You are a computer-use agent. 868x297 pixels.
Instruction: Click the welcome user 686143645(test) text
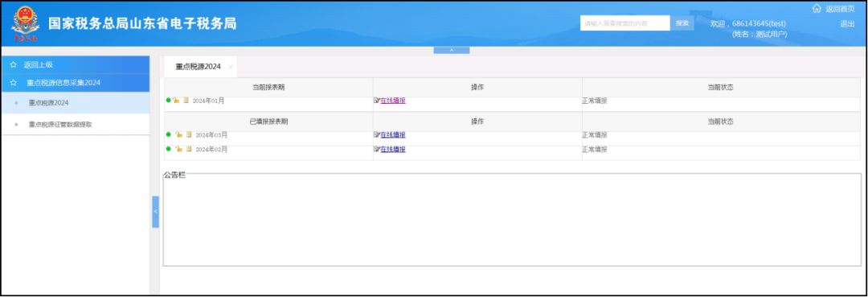pyautogui.click(x=748, y=24)
